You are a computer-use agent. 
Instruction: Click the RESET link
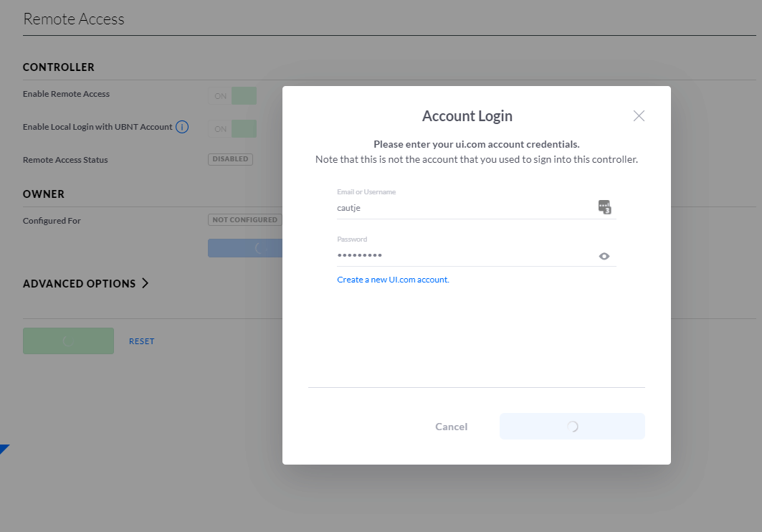pos(141,341)
